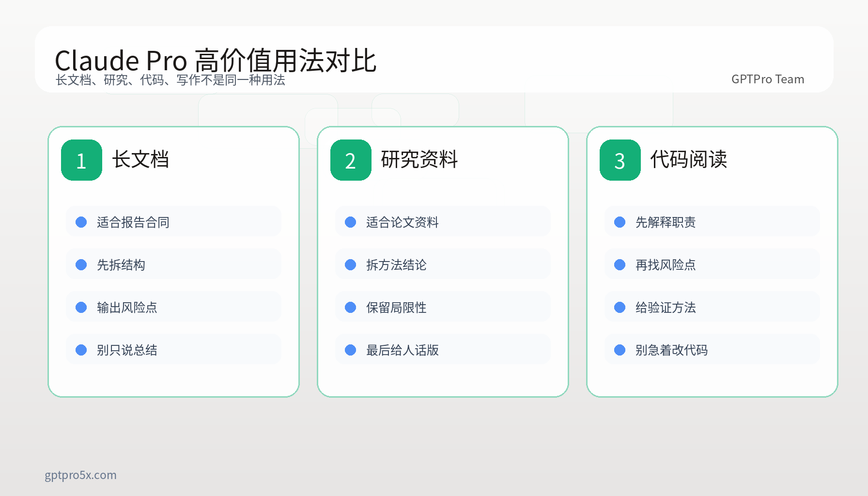Click the 代码阅读 card heading
The height and width of the screenshot is (496, 868).
(689, 159)
